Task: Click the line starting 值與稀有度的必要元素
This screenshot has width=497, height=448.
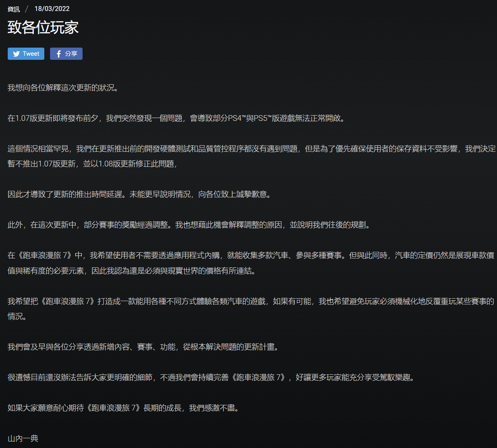Action: coord(132,271)
